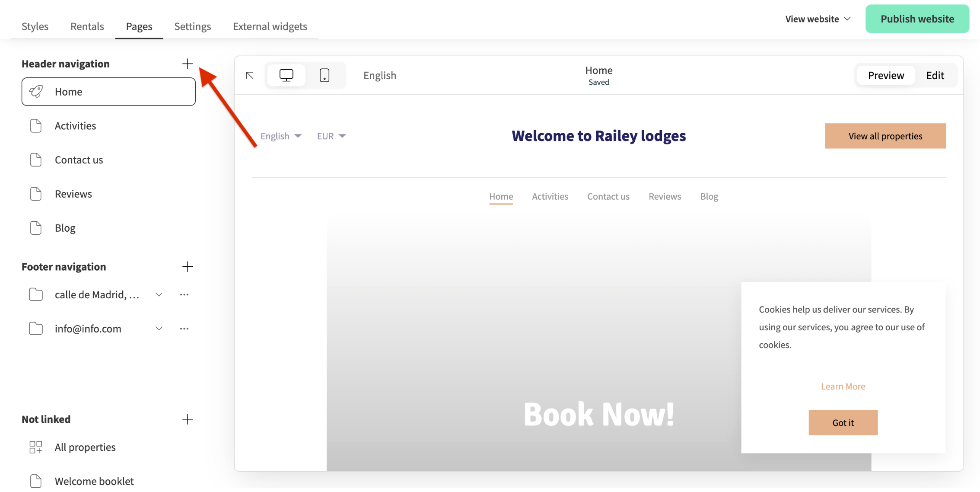Open options menu for calle de Madrid

coord(185,294)
